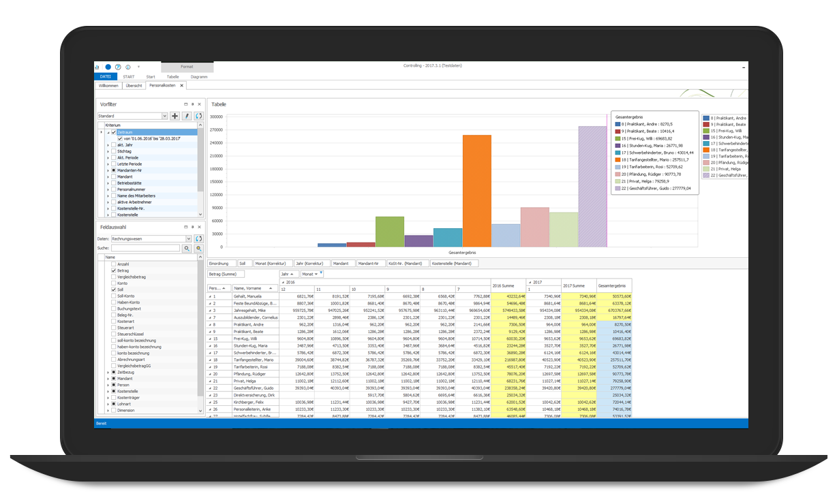Screen dimensions: 837x504
Task: Start a search with the magnifier icon
Action: click(187, 248)
